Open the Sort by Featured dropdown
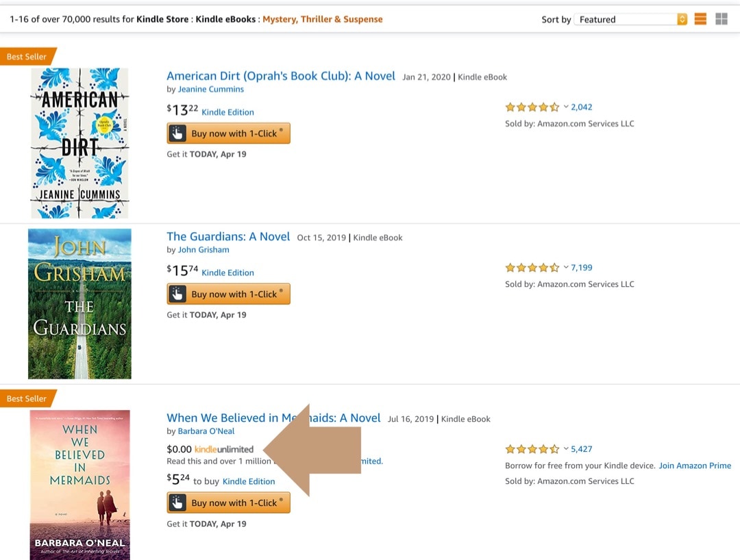 pyautogui.click(x=630, y=19)
